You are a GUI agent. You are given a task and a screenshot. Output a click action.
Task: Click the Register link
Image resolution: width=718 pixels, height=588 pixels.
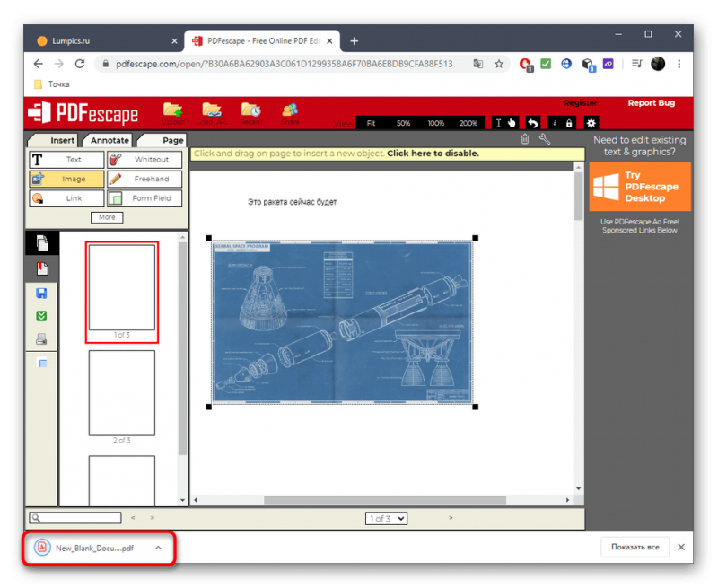(x=580, y=103)
